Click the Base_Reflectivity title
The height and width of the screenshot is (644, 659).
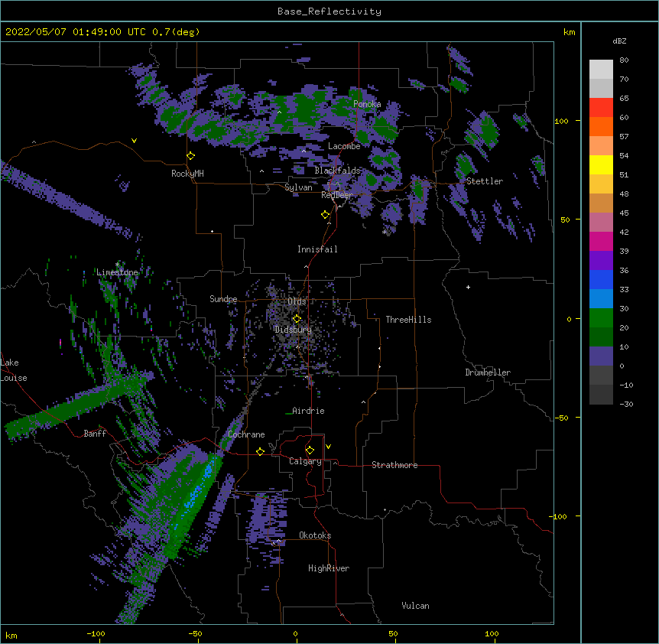click(x=329, y=11)
